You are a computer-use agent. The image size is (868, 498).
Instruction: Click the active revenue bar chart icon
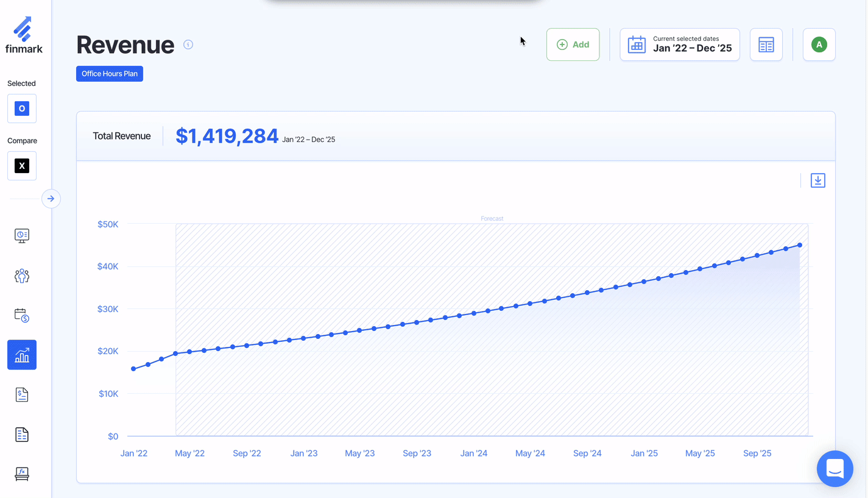click(22, 355)
